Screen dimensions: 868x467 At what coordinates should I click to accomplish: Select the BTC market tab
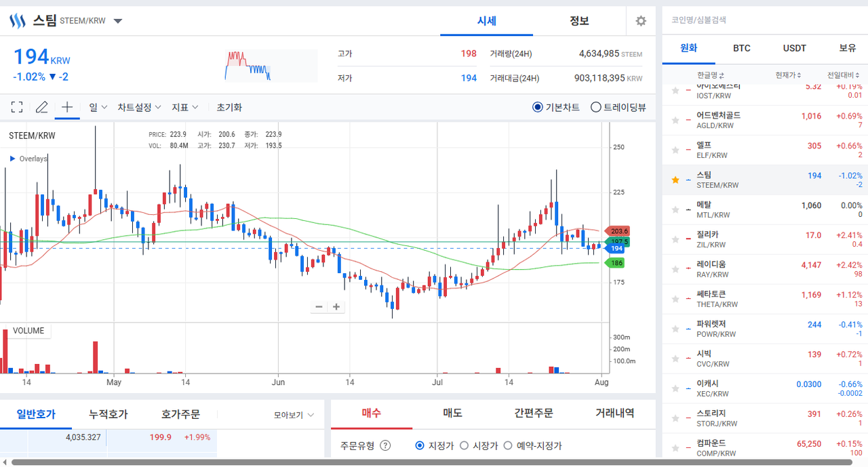point(742,48)
